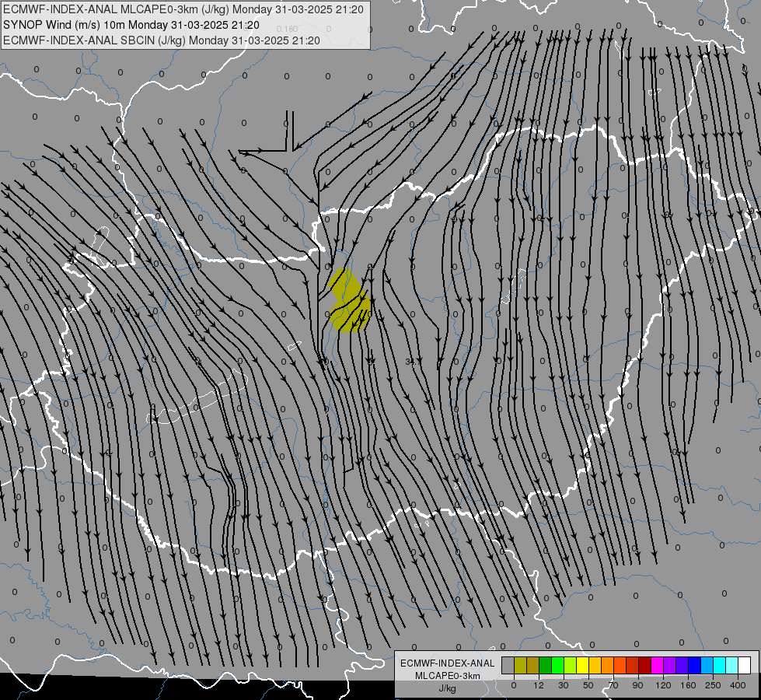
Task: Click the 12 tick label on the legend scale
Action: pos(539,685)
